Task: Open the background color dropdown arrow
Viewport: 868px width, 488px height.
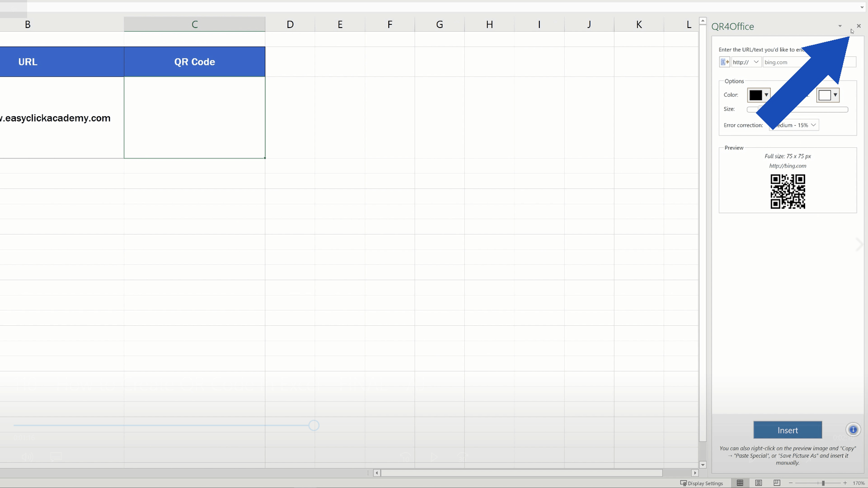Action: [836, 95]
